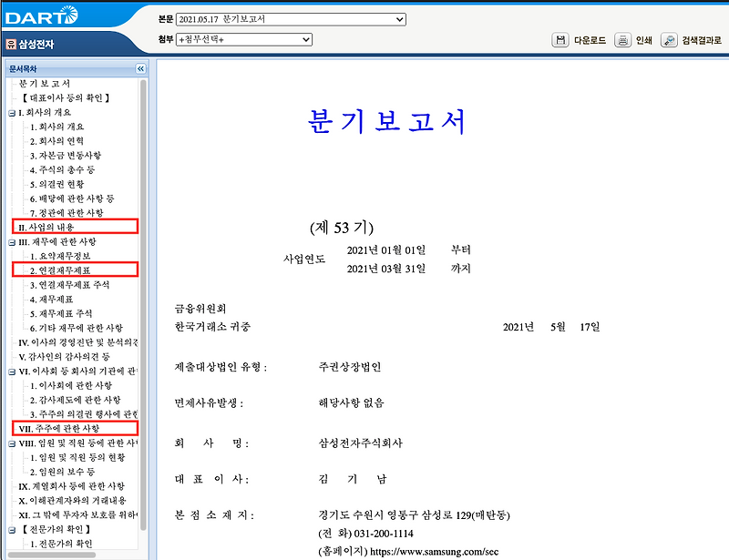729x560 pixels.
Task: Click the 분기보고서 document title
Action: pos(386,121)
